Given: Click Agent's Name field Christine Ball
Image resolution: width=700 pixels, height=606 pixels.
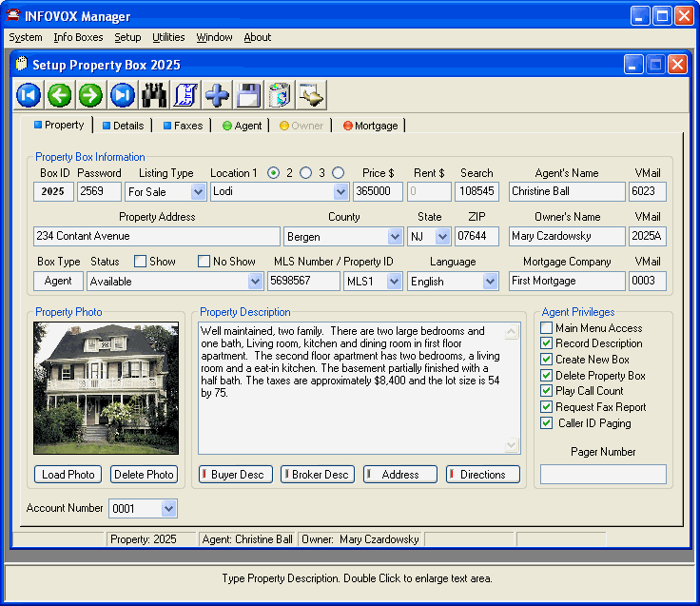Looking at the screenshot, I should (567, 191).
